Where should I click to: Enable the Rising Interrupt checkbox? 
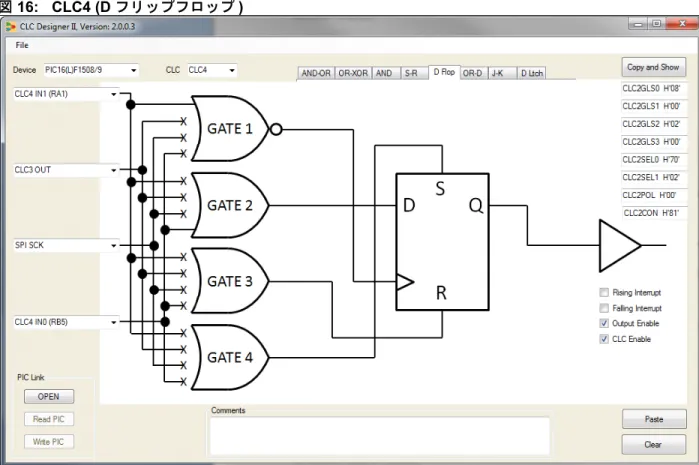pyautogui.click(x=604, y=292)
